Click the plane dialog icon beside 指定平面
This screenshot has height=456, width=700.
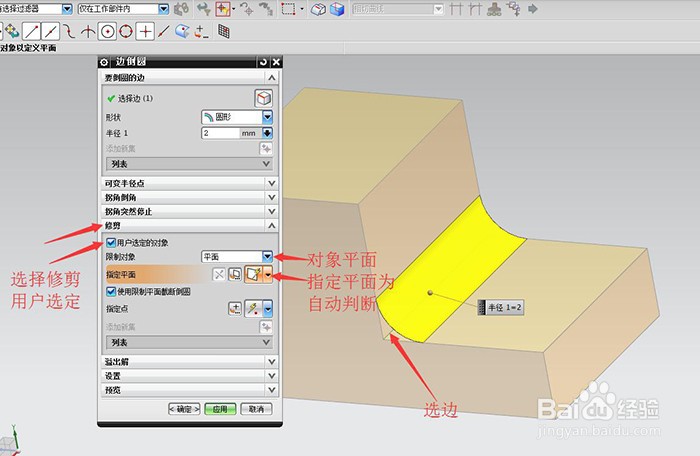pos(235,274)
